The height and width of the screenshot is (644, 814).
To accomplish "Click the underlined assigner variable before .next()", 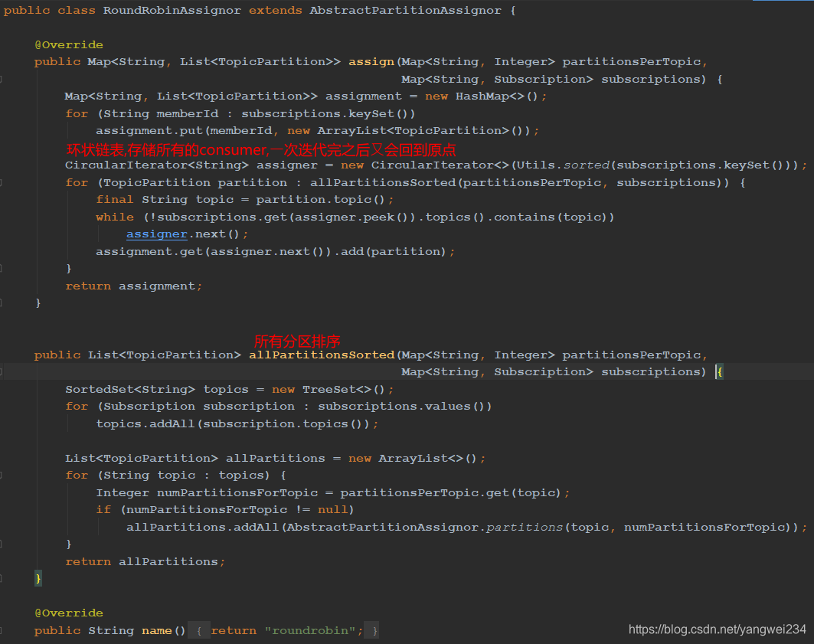I will (x=157, y=234).
